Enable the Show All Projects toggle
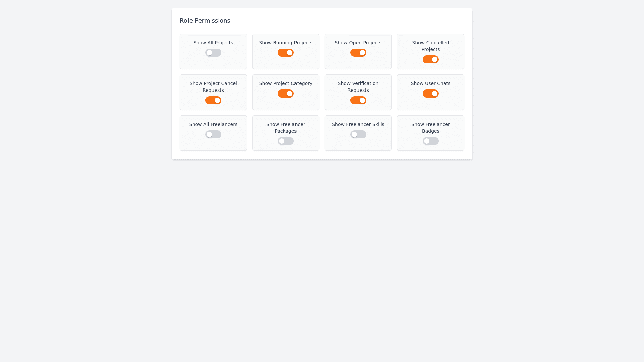This screenshot has width=644, height=362. tap(213, 53)
